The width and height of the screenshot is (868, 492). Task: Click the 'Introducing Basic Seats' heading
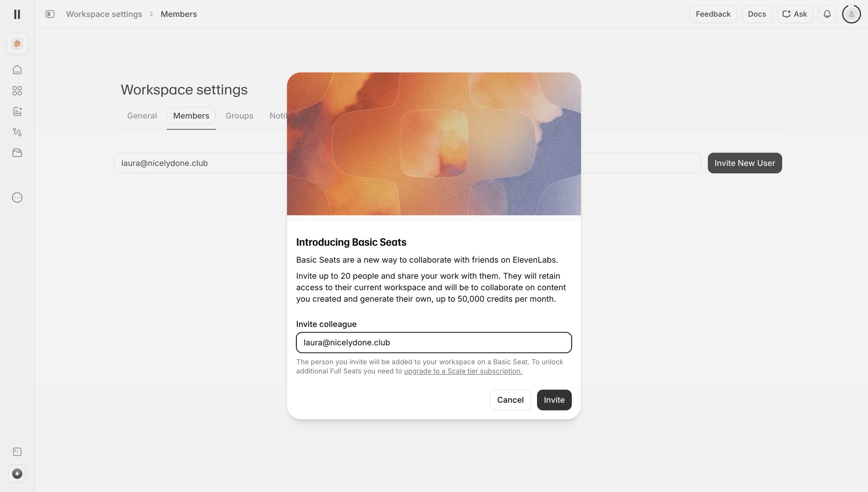click(351, 242)
